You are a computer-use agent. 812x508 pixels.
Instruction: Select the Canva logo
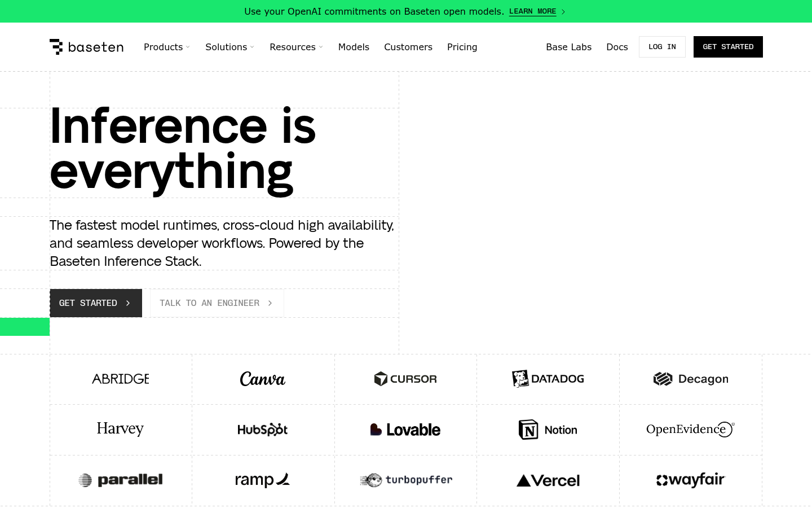pyautogui.click(x=263, y=379)
